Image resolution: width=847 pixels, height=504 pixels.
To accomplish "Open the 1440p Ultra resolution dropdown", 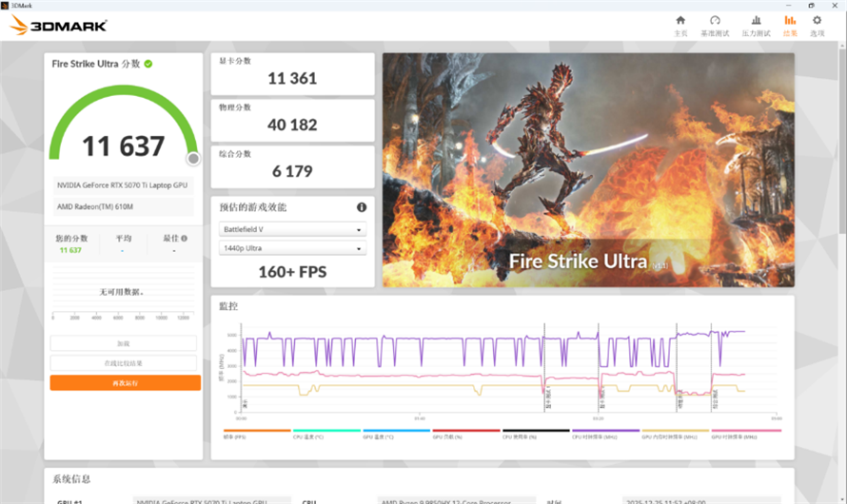I will 292,248.
